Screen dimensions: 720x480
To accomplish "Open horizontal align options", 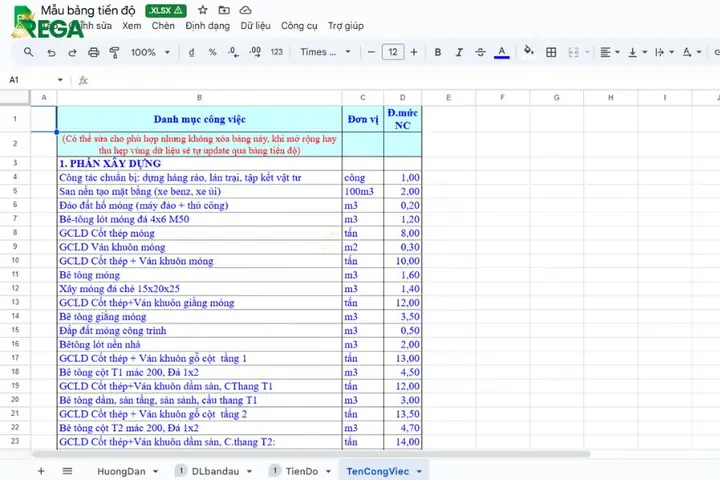I will pyautogui.click(x=609, y=52).
